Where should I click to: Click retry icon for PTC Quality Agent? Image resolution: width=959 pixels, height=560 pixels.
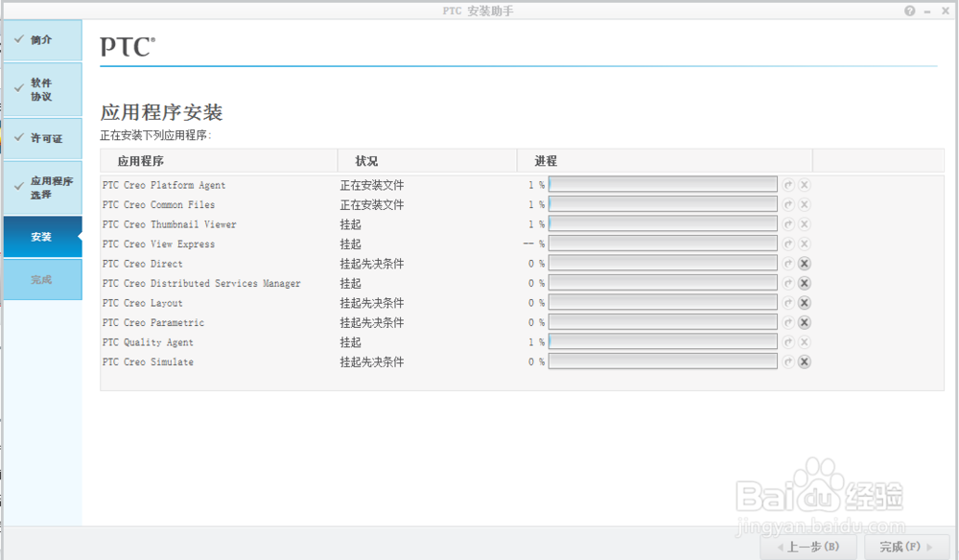(788, 342)
